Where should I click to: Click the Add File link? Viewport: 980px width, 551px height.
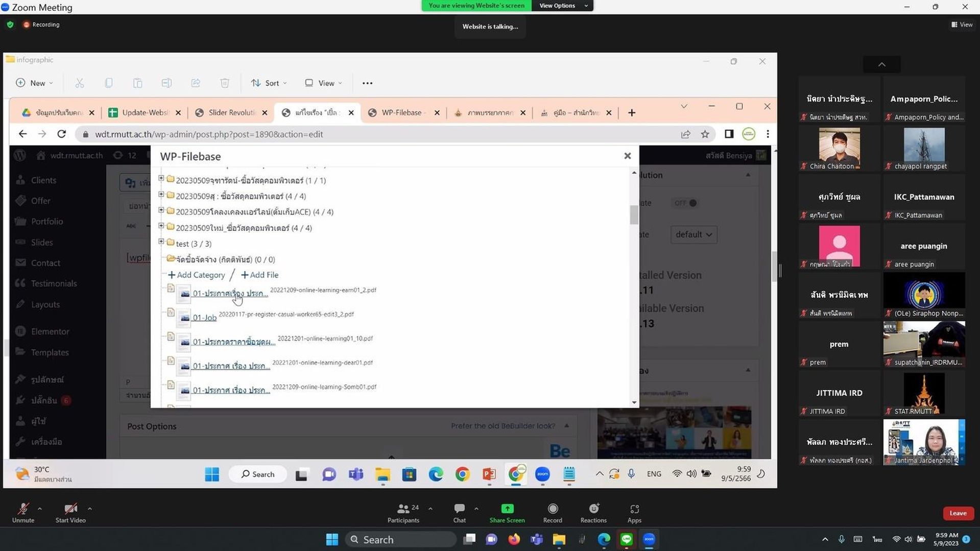[x=259, y=275]
